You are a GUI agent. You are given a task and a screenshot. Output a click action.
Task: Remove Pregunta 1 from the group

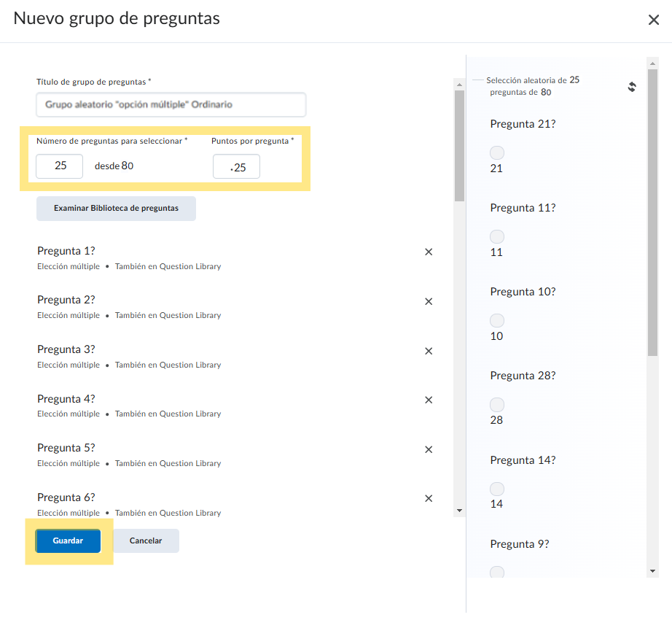(429, 252)
